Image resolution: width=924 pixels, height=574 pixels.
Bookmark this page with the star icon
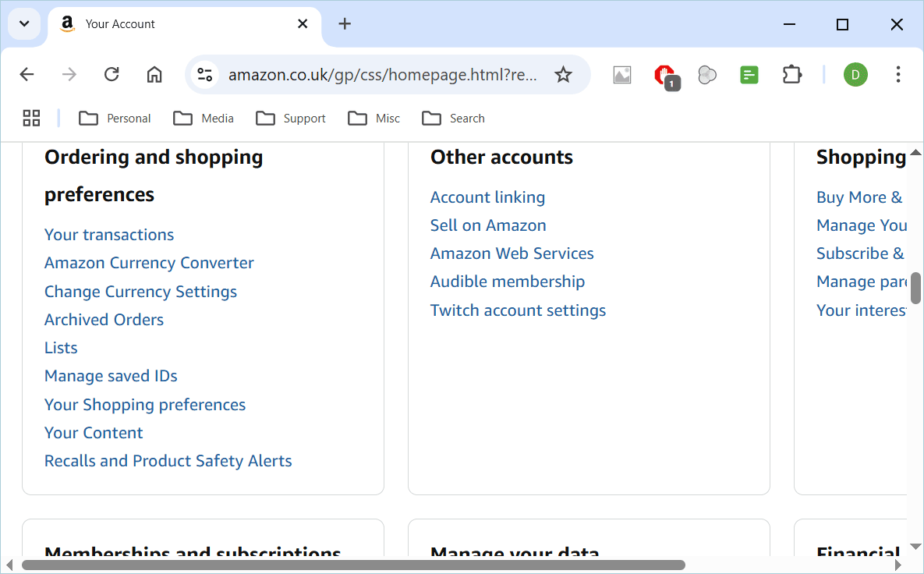[x=563, y=74]
